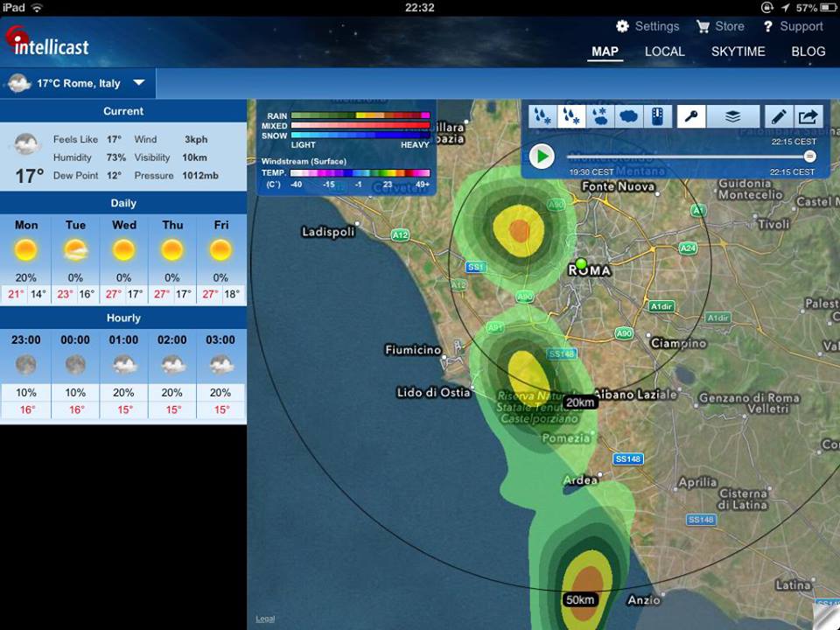Tap the location services arrow icon

coord(785,8)
